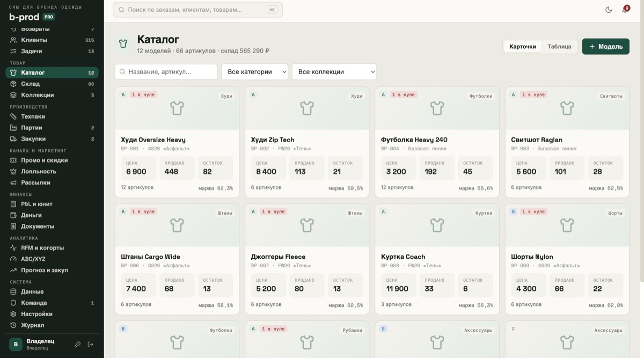This screenshot has width=644, height=358.
Task: Click stock value 82 on Худи Oversize Heavy
Action: [207, 172]
